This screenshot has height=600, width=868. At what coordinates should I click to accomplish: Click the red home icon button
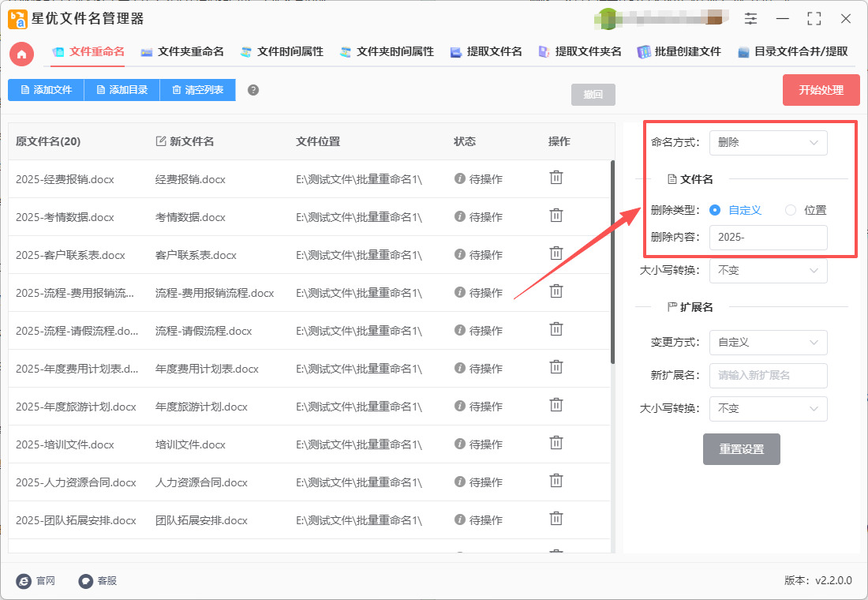pyautogui.click(x=21, y=54)
